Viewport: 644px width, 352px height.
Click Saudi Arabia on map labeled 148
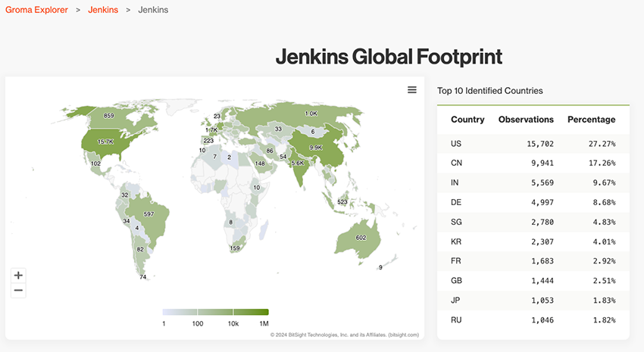(260, 164)
